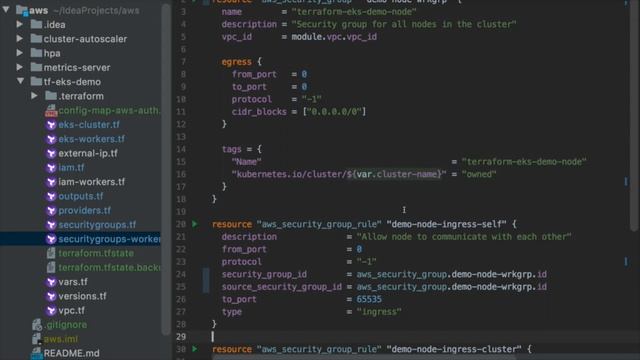Screen dimensions: 640x360
Task: Click the eks-cluster.tf Terraform icon
Action: coord(51,125)
